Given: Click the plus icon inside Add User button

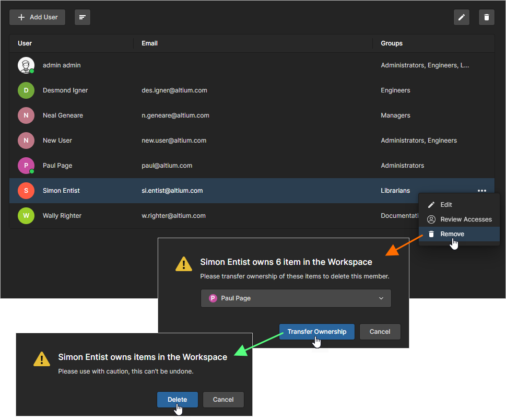Looking at the screenshot, I should point(21,17).
